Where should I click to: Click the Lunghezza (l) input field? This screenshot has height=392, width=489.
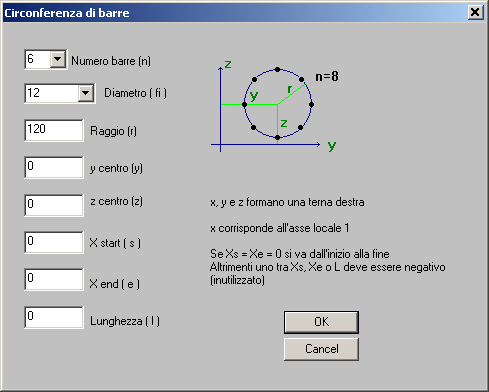[x=54, y=317]
